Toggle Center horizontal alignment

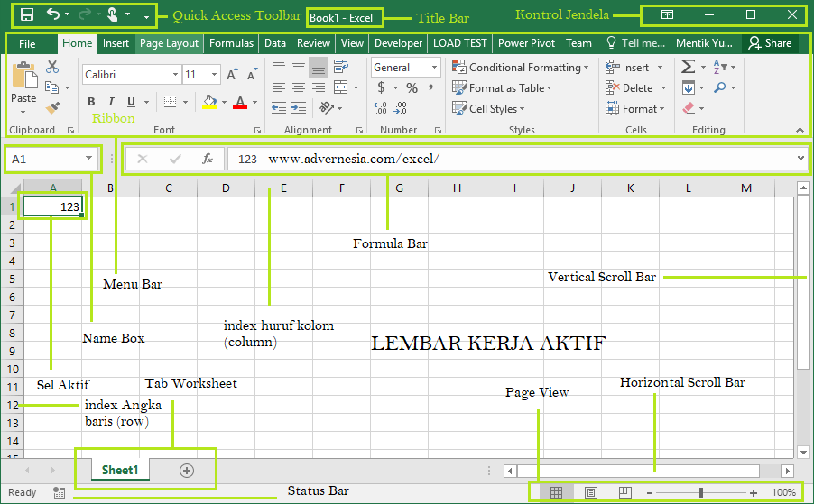coord(299,87)
